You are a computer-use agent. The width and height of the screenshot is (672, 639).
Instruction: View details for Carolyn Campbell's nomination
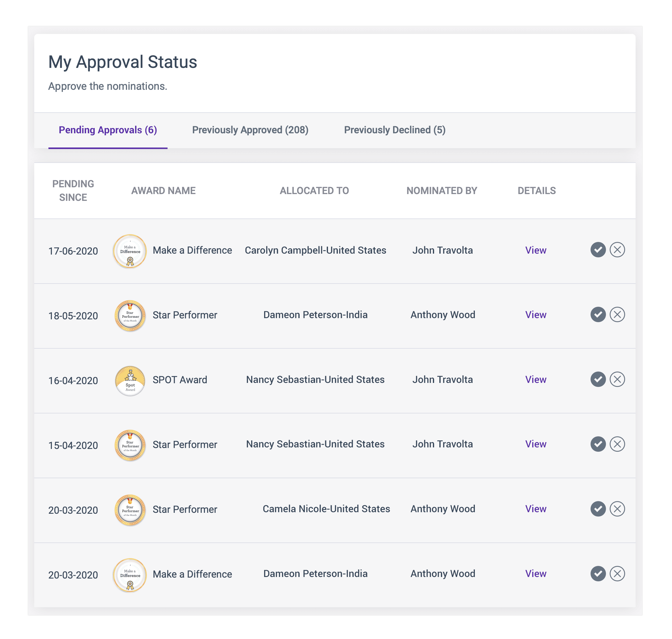point(535,250)
